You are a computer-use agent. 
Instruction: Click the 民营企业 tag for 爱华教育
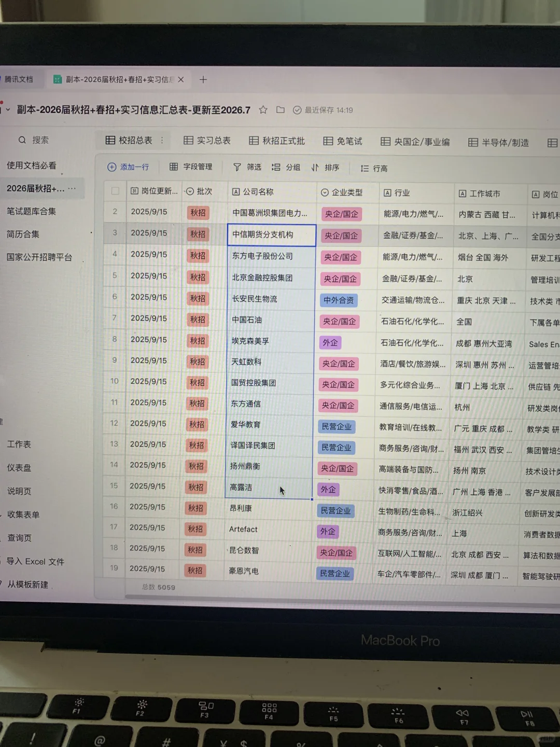(x=336, y=426)
